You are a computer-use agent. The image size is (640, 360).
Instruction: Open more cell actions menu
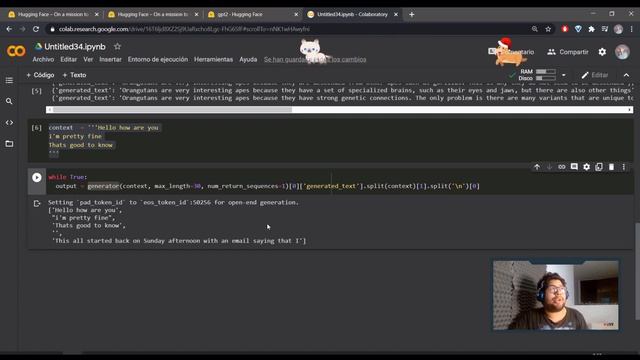tap(624, 167)
